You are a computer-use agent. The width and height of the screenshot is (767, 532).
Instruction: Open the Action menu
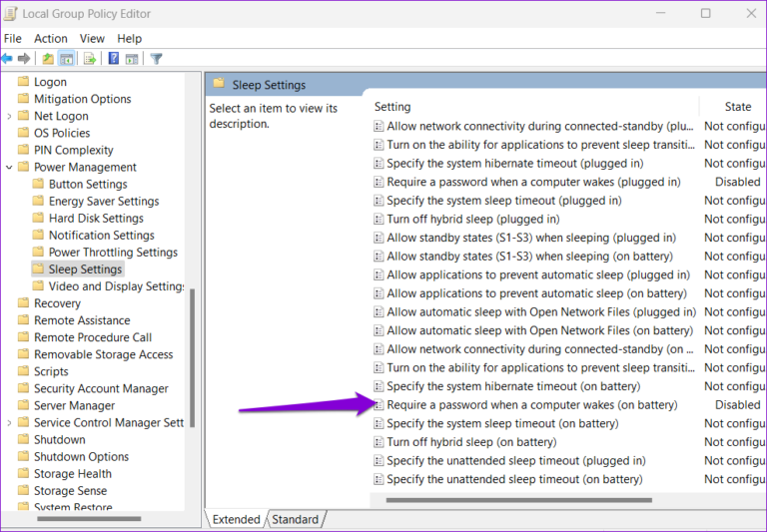(x=50, y=39)
